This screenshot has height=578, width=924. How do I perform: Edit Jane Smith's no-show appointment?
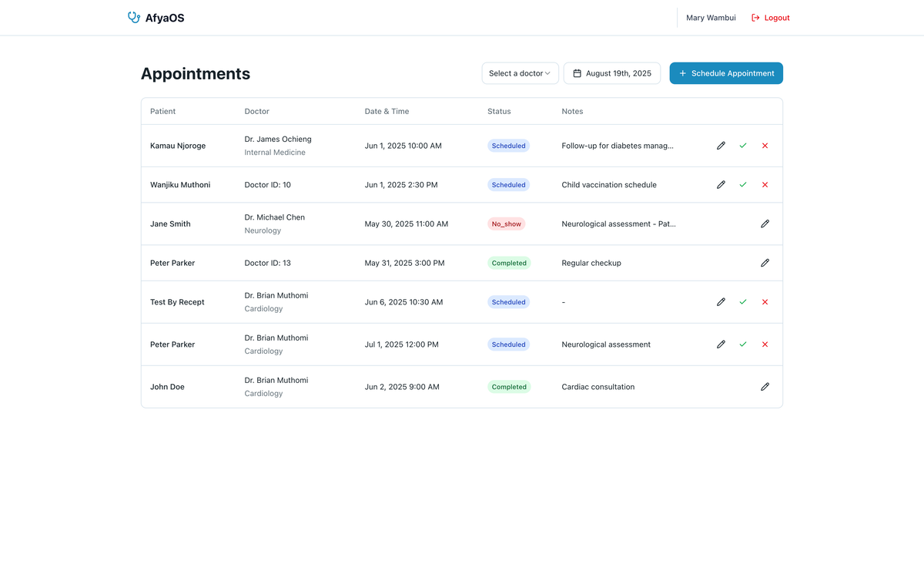pos(765,223)
